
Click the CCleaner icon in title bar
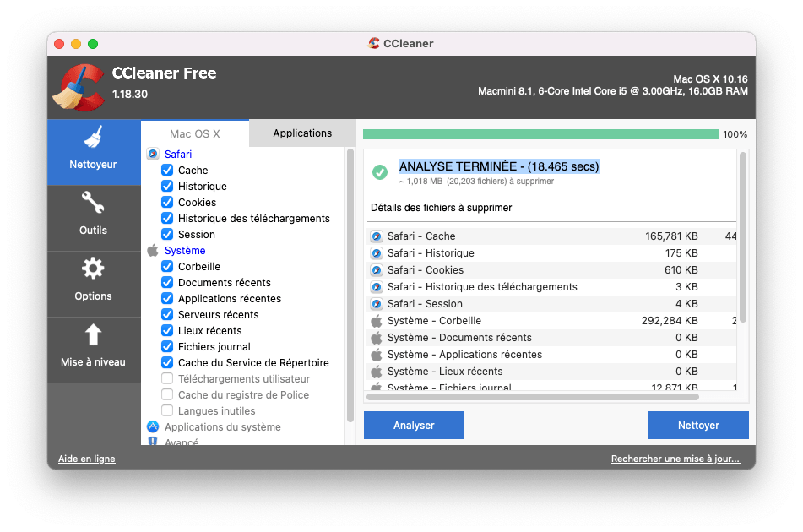tap(374, 43)
